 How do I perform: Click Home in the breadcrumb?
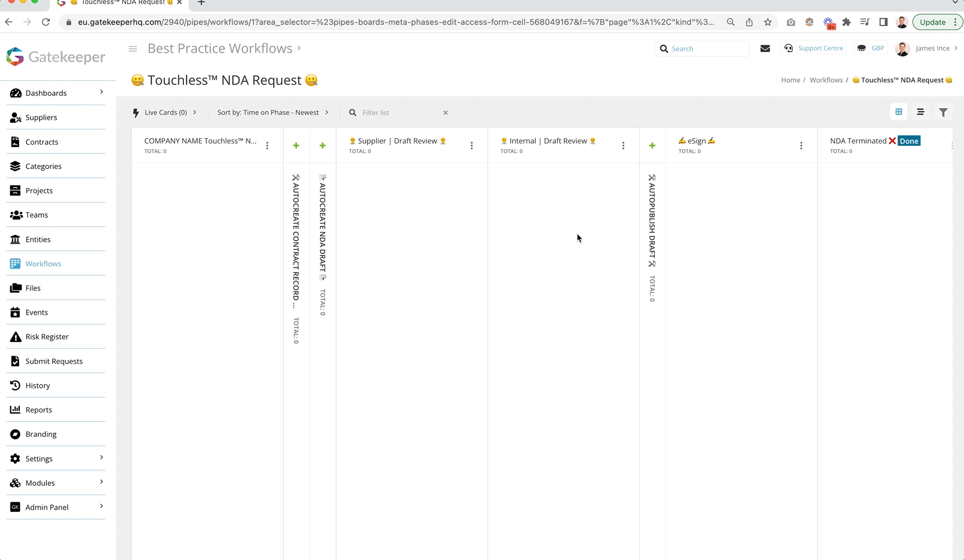coord(790,80)
